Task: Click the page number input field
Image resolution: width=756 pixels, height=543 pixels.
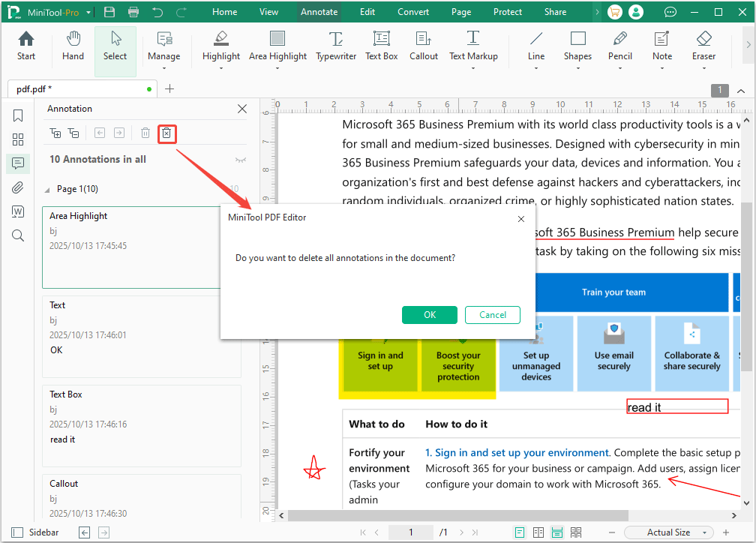Action: (410, 532)
